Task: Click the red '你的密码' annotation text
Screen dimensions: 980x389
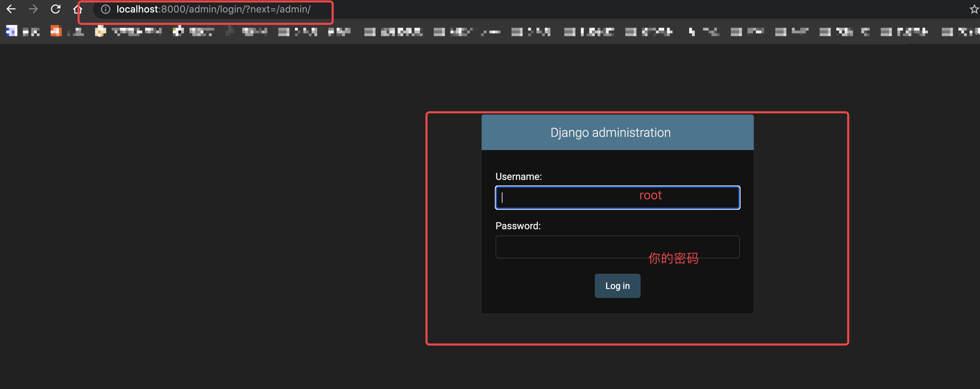Action: click(673, 258)
